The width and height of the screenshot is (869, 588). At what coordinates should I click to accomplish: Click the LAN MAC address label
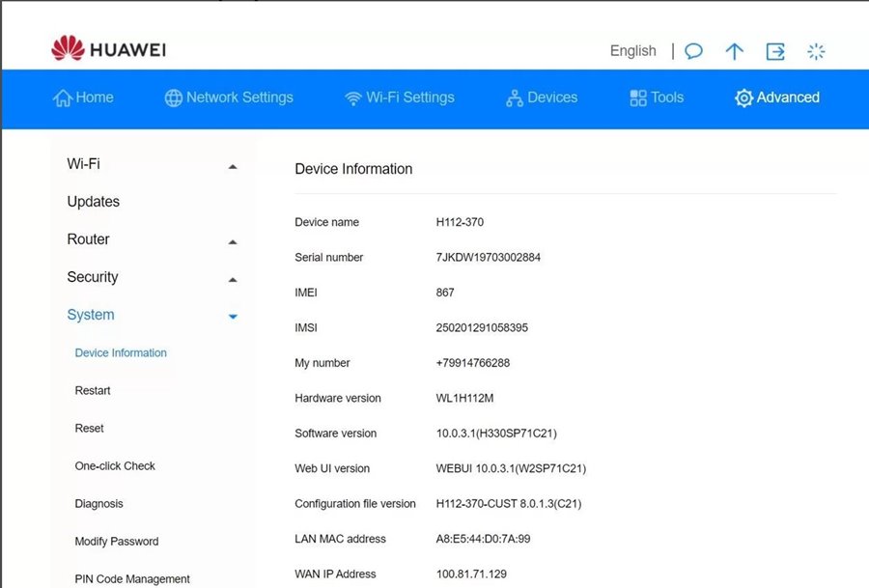coord(340,539)
